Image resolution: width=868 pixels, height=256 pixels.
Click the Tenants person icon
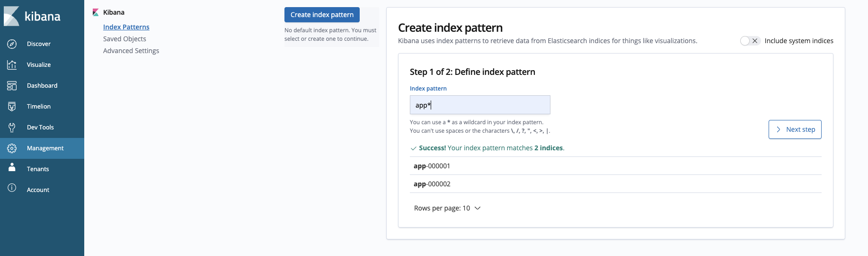click(12, 168)
